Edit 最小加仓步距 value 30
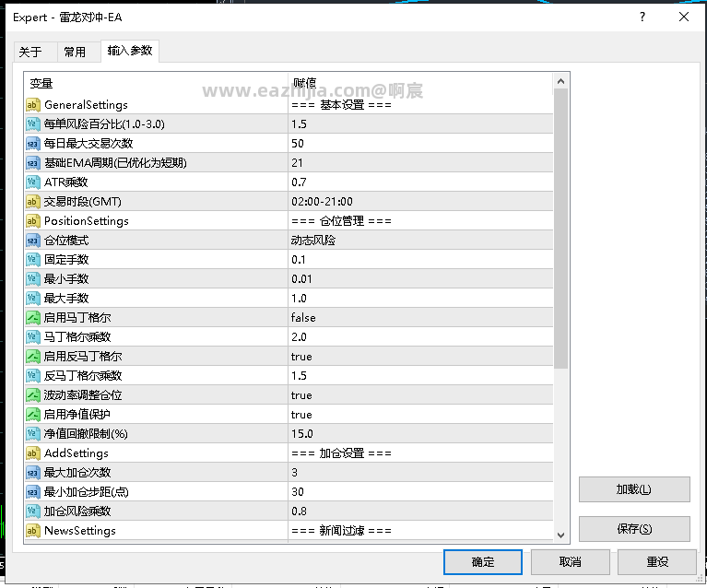 420,492
